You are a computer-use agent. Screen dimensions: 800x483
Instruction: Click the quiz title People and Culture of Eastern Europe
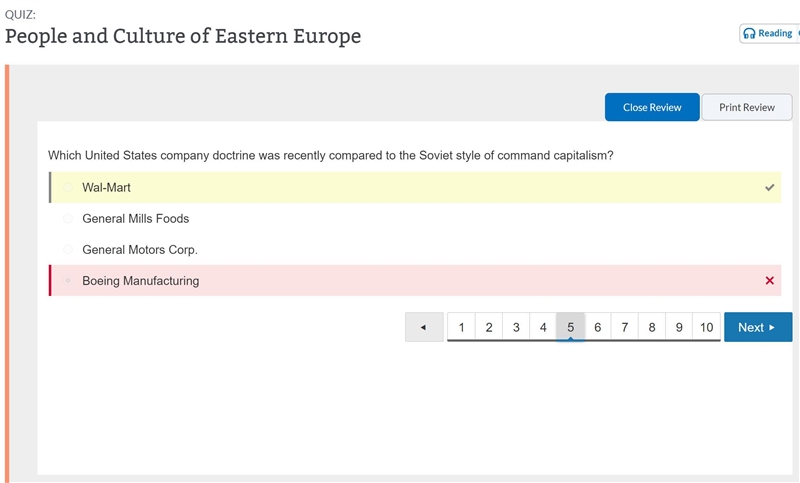click(x=183, y=36)
